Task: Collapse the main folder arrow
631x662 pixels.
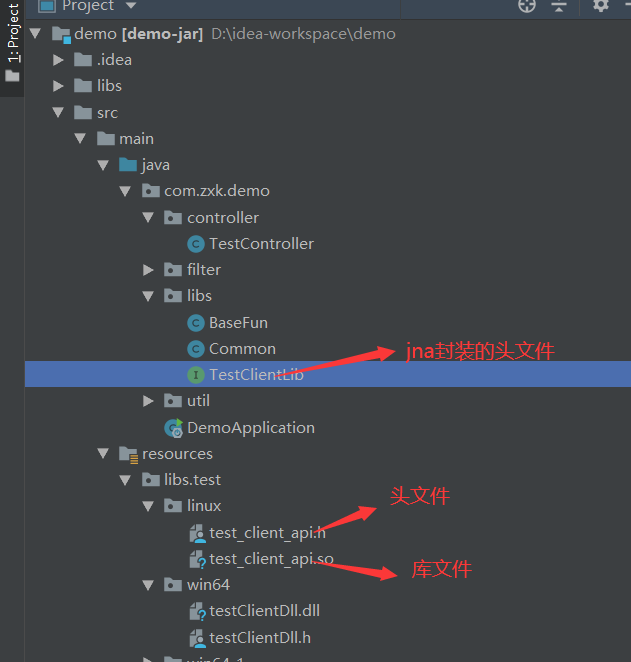Action: click(80, 138)
